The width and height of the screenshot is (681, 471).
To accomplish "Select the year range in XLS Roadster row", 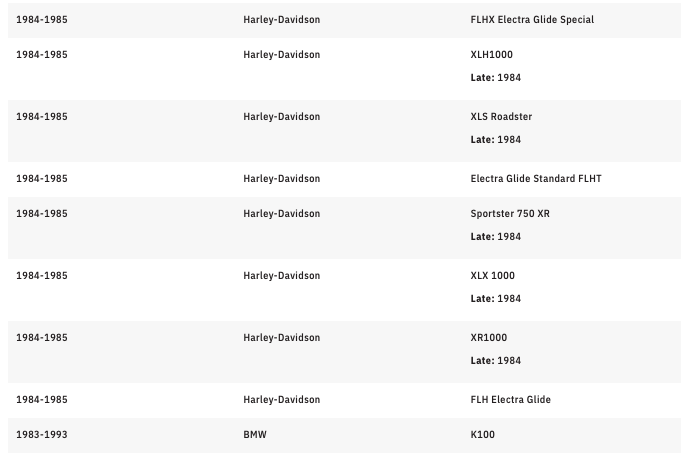I will click(42, 117).
